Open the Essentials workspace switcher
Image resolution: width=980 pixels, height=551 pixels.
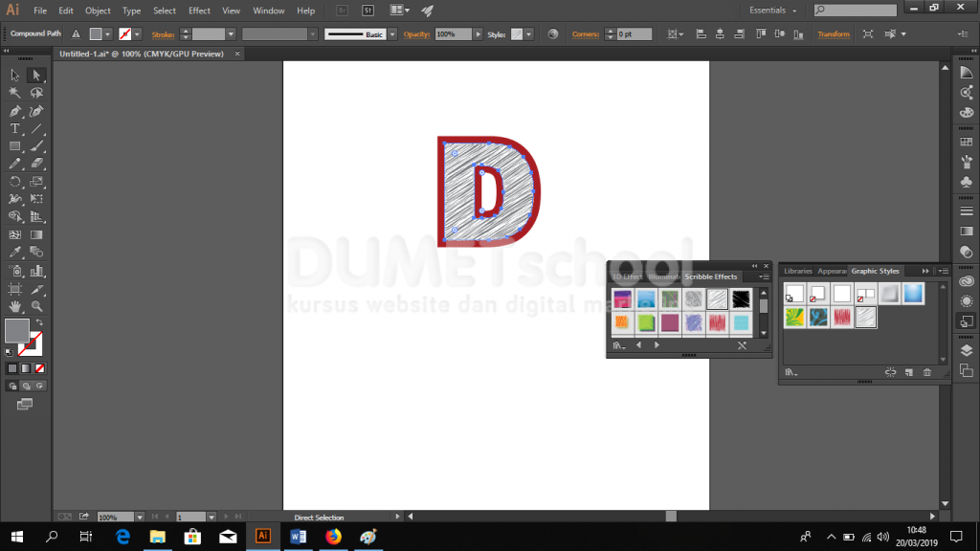[772, 11]
